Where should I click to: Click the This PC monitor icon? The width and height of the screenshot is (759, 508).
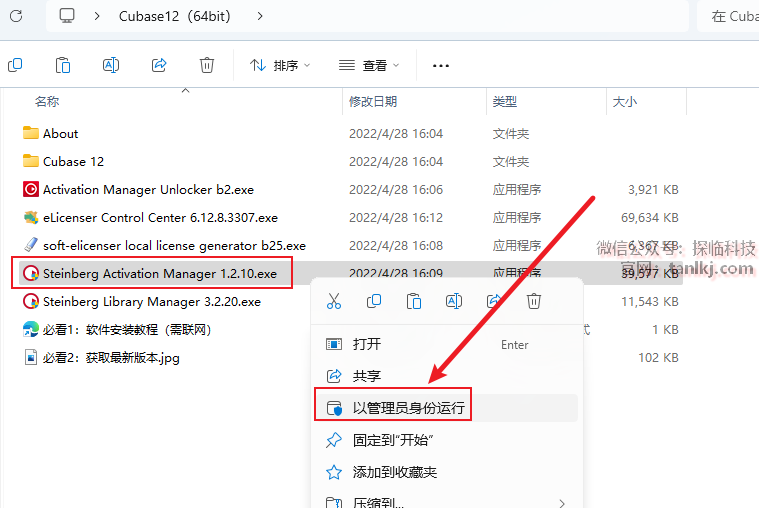tap(67, 16)
